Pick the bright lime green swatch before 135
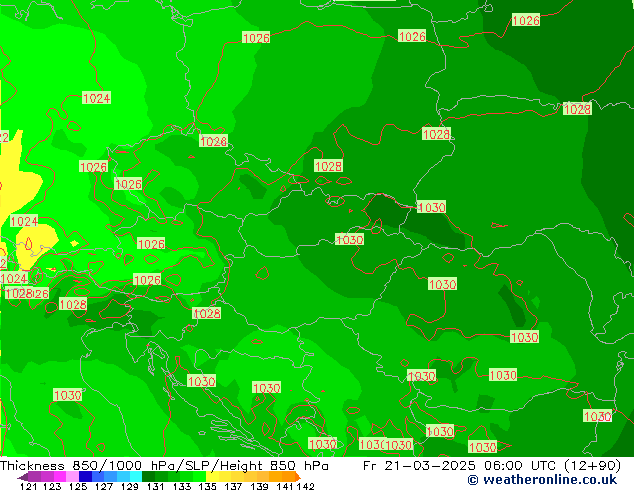Image resolution: width=634 pixels, height=490 pixels. point(199,477)
